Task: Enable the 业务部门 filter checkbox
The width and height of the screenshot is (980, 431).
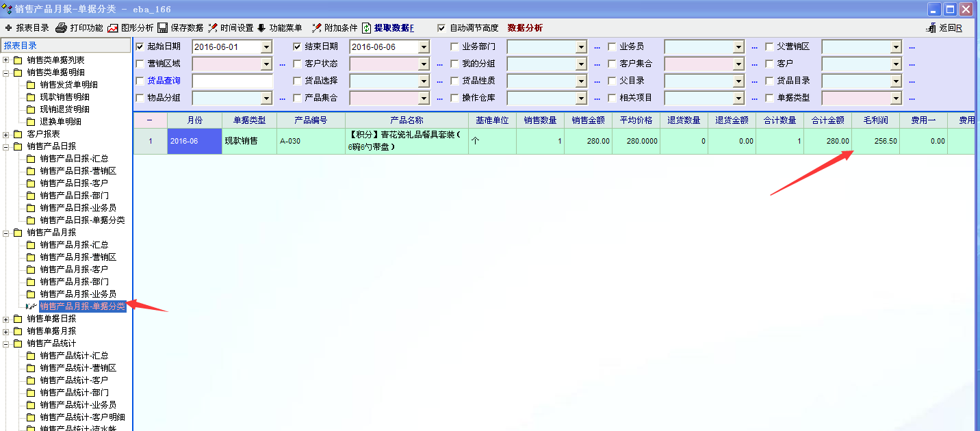Action: (455, 47)
